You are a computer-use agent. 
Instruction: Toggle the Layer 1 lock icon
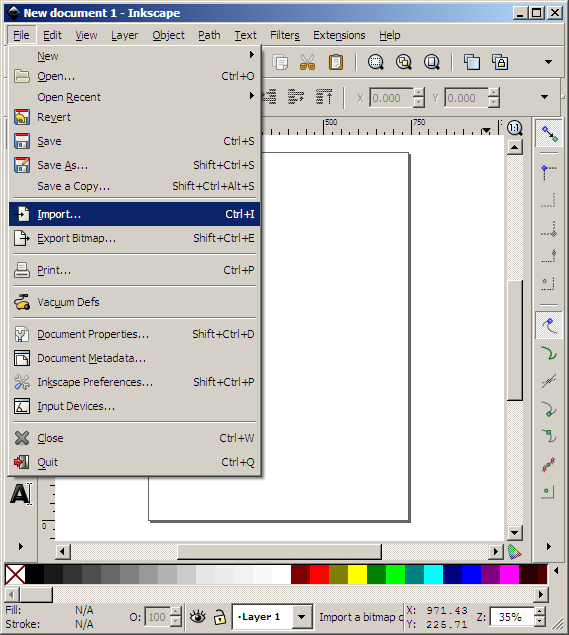pyautogui.click(x=220, y=617)
